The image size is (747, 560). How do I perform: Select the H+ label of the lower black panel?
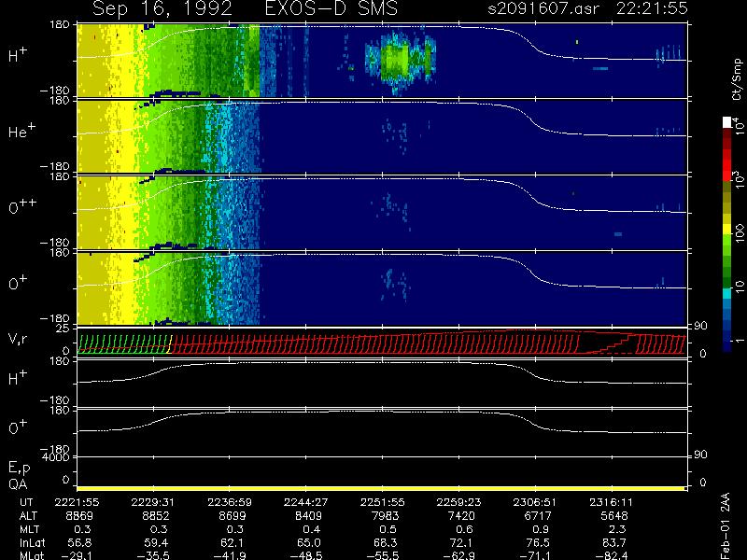click(18, 378)
